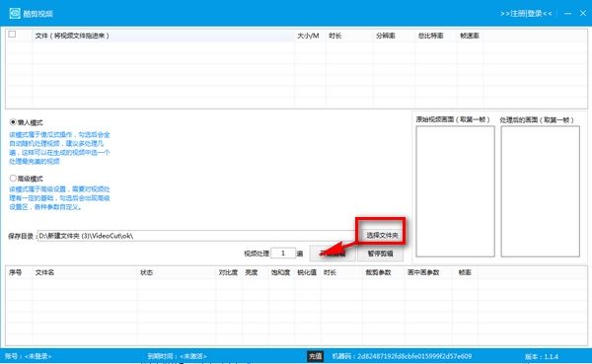Click the 锐化值 column header
This screenshot has height=364, width=592.
[x=307, y=272]
